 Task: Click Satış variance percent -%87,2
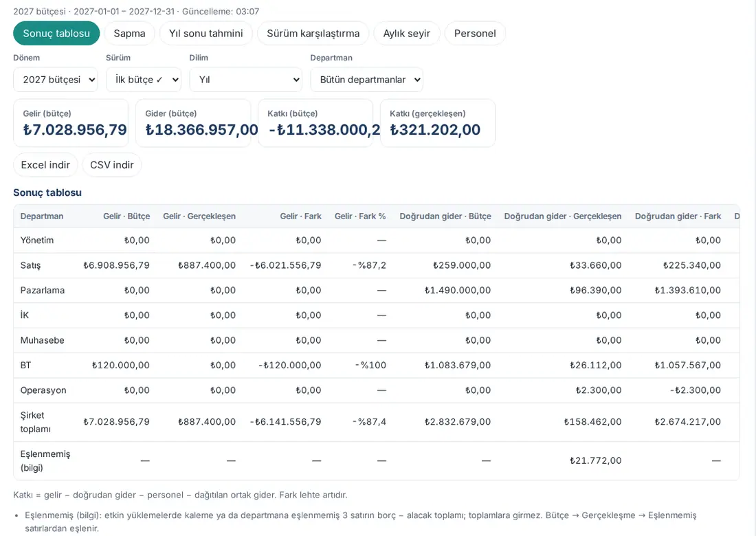369,265
